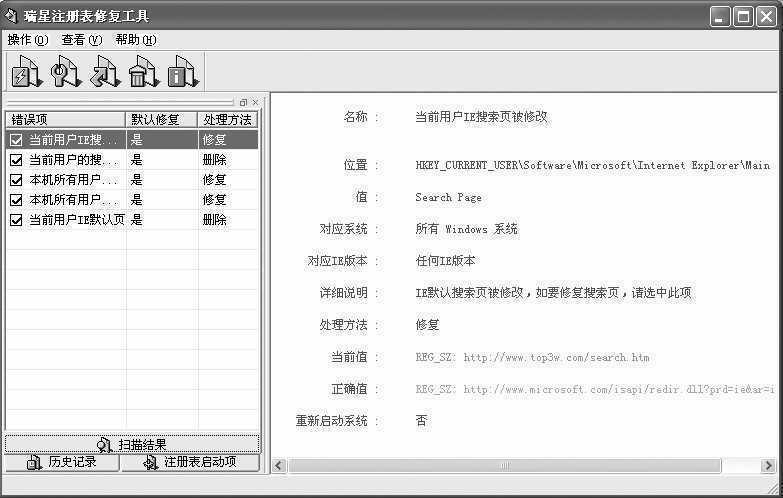Open the 操作 menu
This screenshot has height=498, width=783.
coord(27,40)
